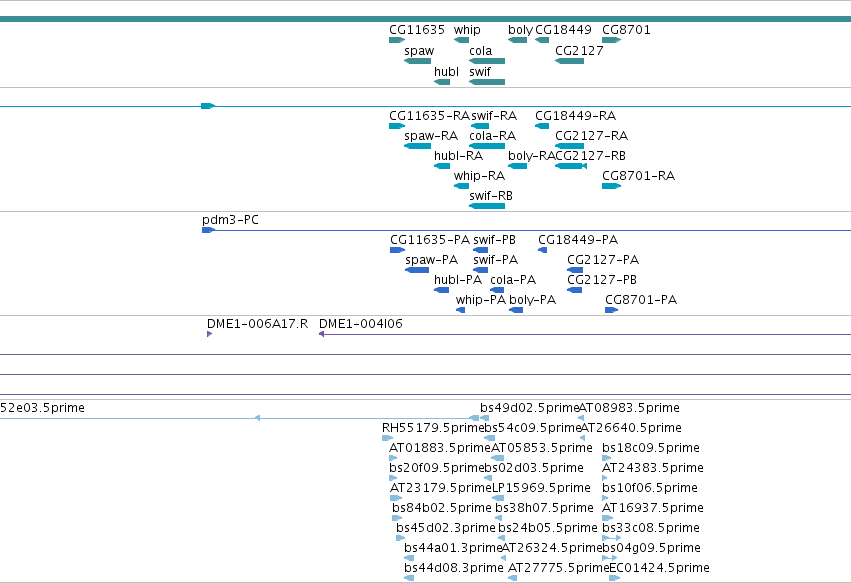Select transcript CG11635-RA
851x583 pixels.
397,126
